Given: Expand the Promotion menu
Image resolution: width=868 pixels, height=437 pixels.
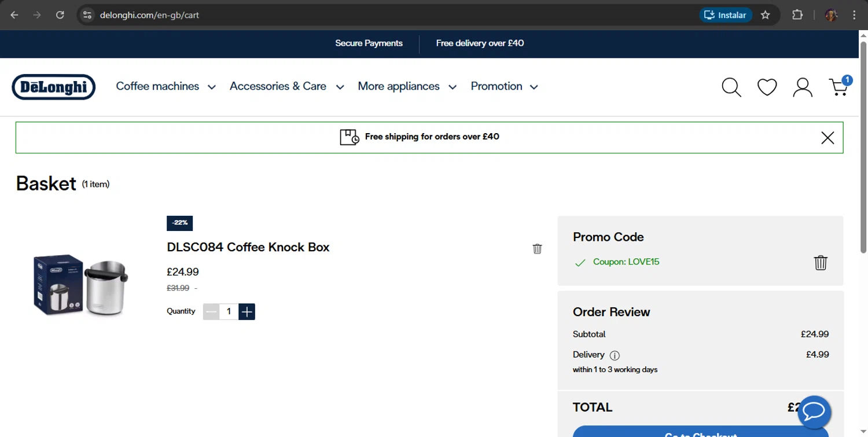Looking at the screenshot, I should (x=505, y=86).
